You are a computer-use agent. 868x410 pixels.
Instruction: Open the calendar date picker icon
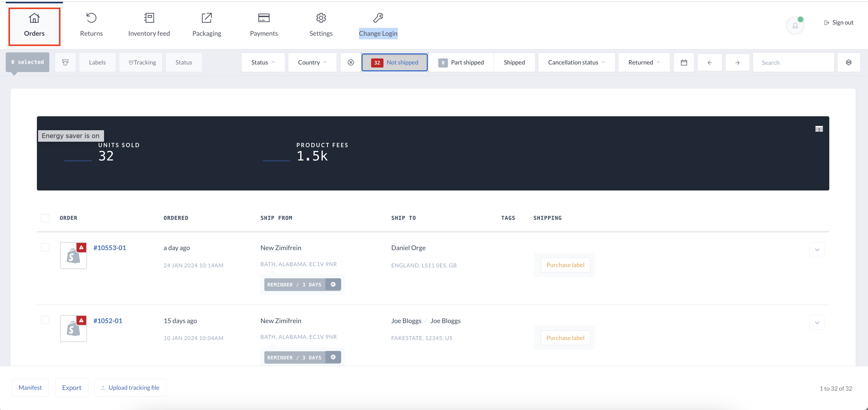coord(684,62)
